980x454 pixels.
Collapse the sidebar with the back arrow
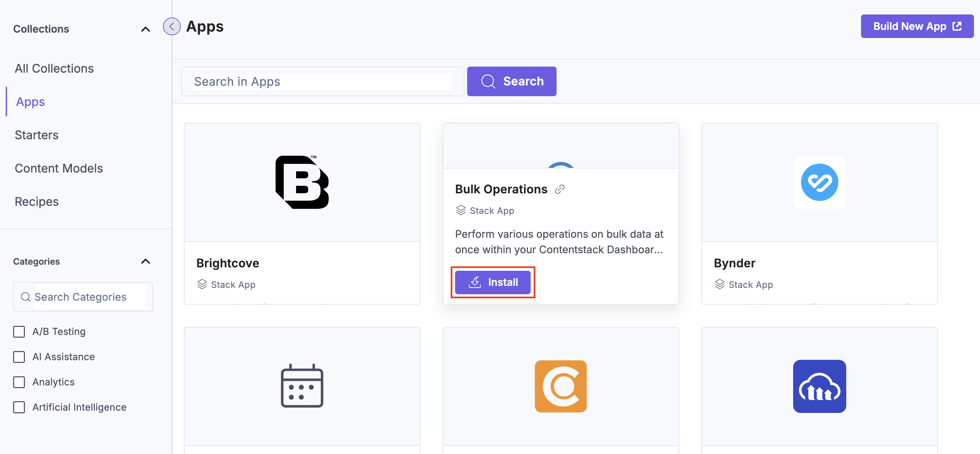coord(172,27)
